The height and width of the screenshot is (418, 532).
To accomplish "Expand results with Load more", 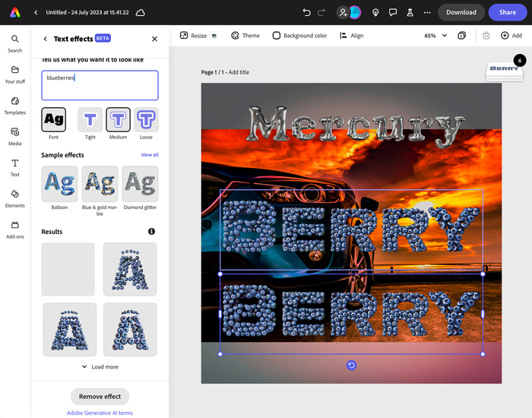I will pyautogui.click(x=100, y=367).
